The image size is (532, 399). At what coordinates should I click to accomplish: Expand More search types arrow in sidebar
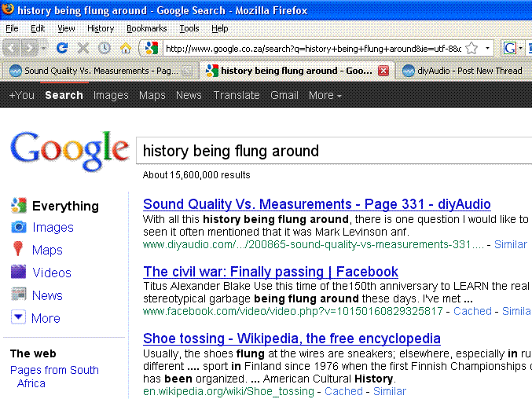pyautogui.click(x=18, y=317)
